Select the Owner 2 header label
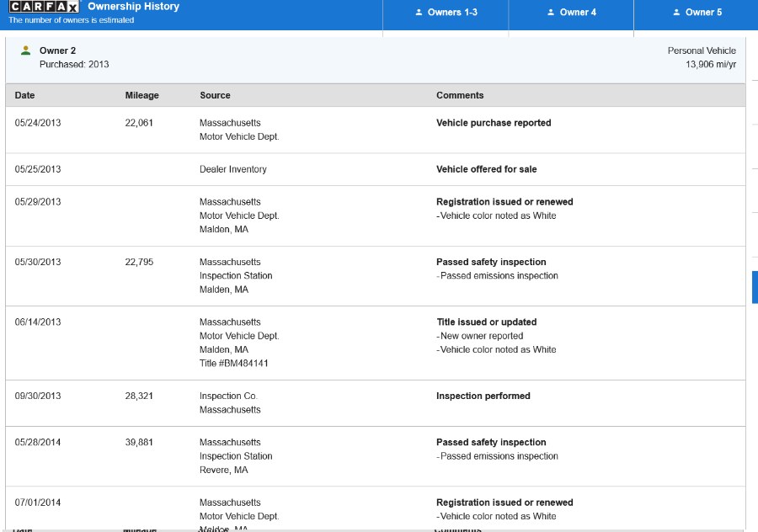The image size is (758, 532). tap(57, 51)
